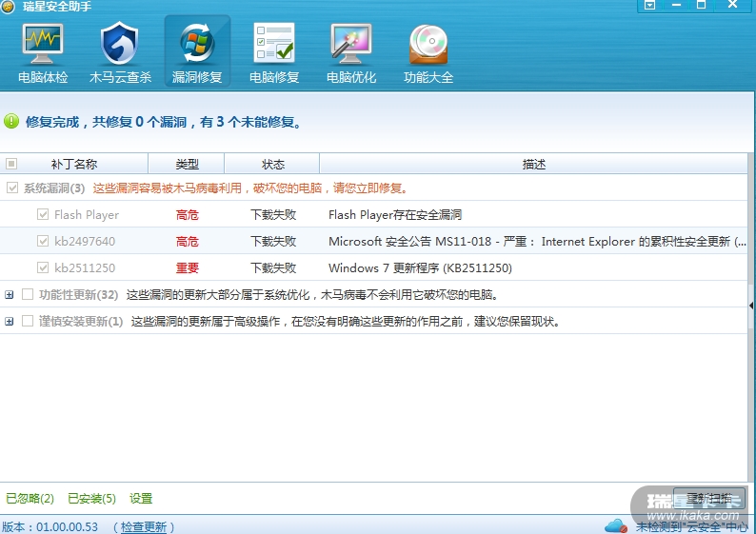Click the version 01.00.00.53 text
The height and width of the screenshot is (534, 756).
coord(50,526)
